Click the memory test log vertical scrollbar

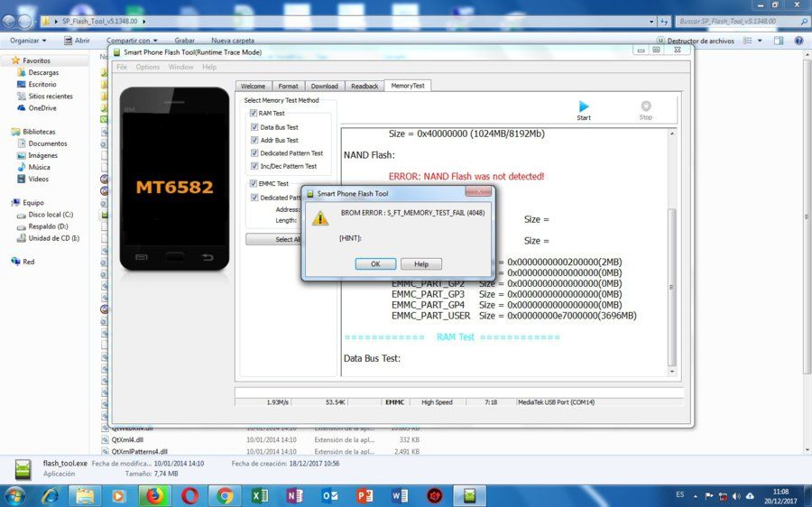pyautogui.click(x=671, y=253)
